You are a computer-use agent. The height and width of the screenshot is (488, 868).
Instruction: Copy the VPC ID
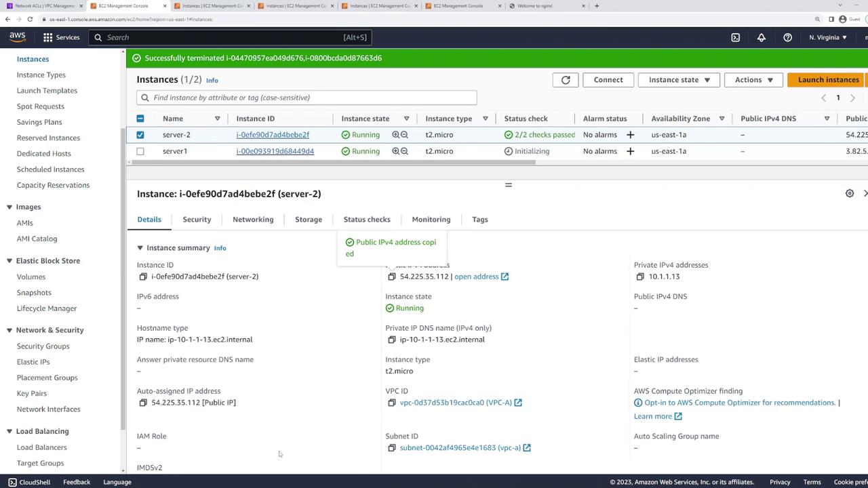tap(391, 403)
